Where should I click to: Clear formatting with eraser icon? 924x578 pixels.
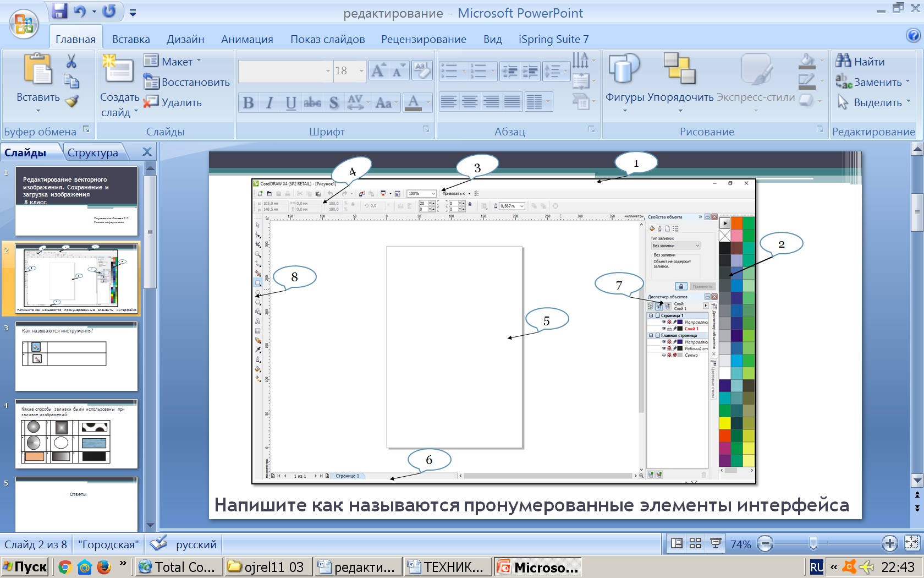point(422,70)
